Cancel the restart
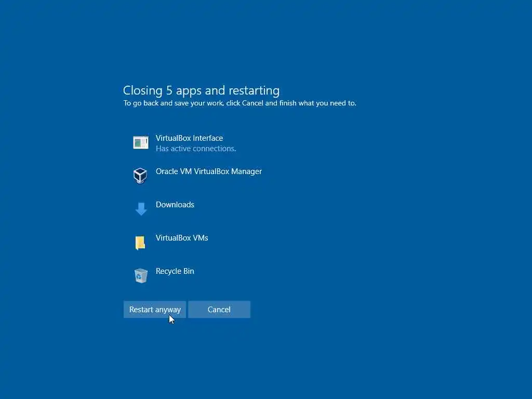Image resolution: width=532 pixels, height=399 pixels. click(219, 310)
